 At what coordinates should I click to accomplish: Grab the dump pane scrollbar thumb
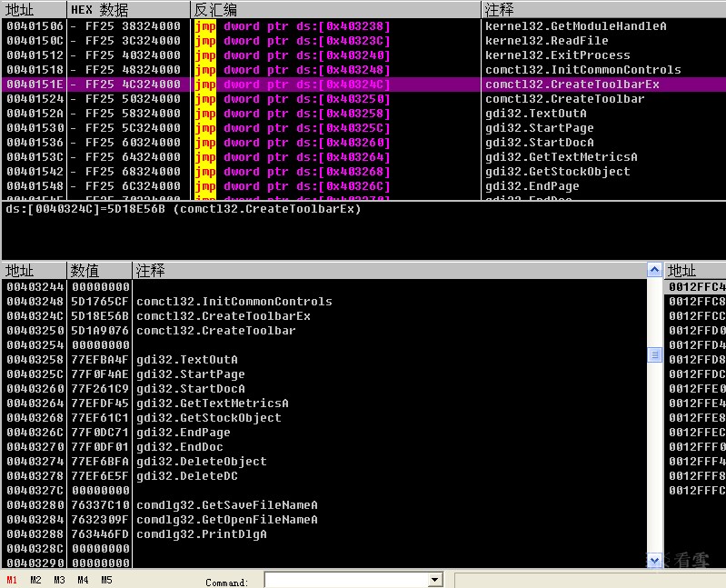654,355
